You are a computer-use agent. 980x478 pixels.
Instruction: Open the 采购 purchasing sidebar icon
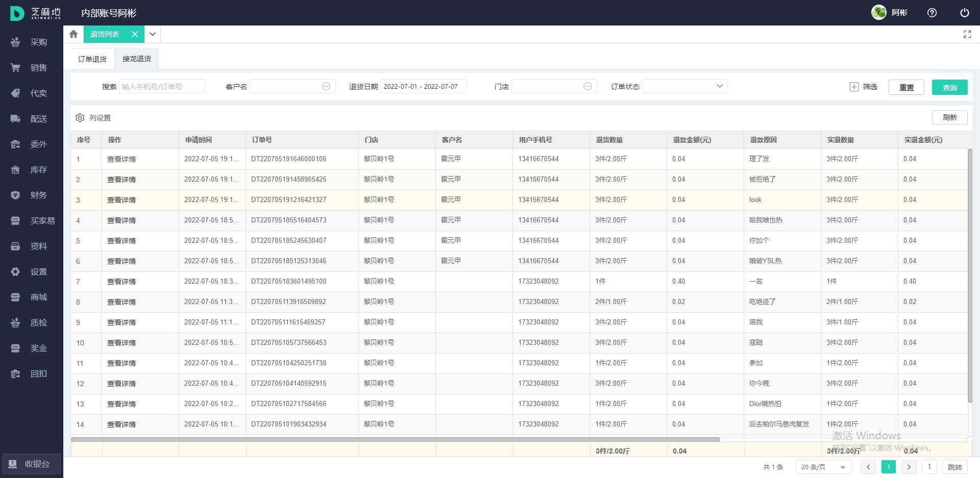(x=15, y=42)
